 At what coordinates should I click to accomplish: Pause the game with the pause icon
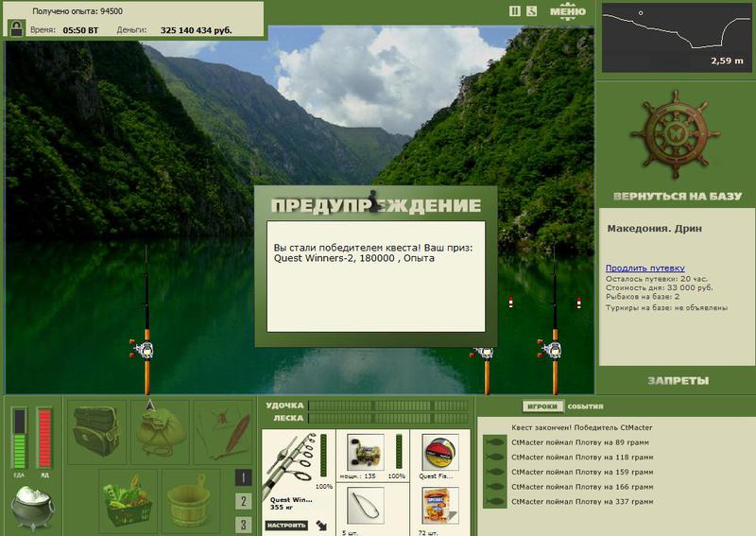pos(515,10)
